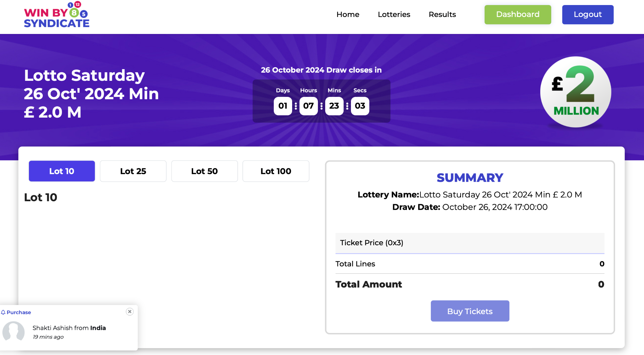Click the Shakti Ashish avatar image
This screenshot has width=644, height=355.
pyautogui.click(x=14, y=331)
